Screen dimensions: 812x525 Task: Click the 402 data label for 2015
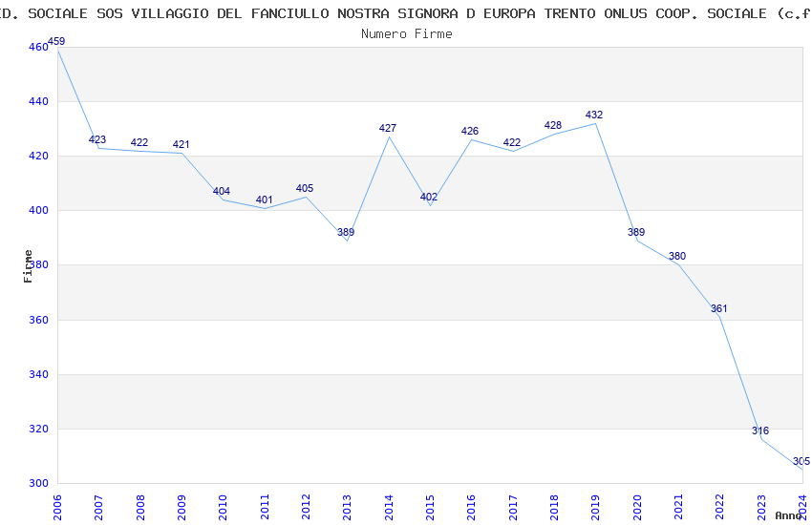tap(429, 197)
